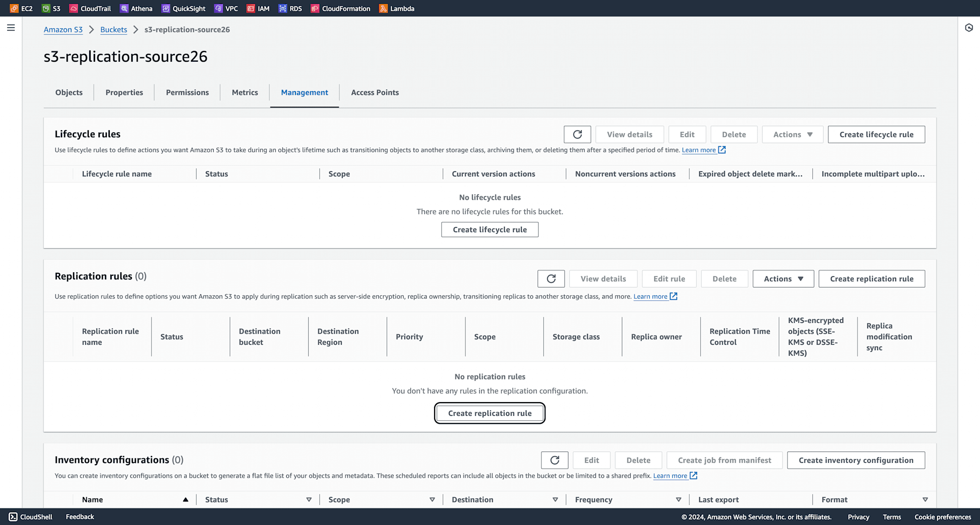Open the RDS shortcut icon
The height and width of the screenshot is (525, 980).
(x=283, y=8)
